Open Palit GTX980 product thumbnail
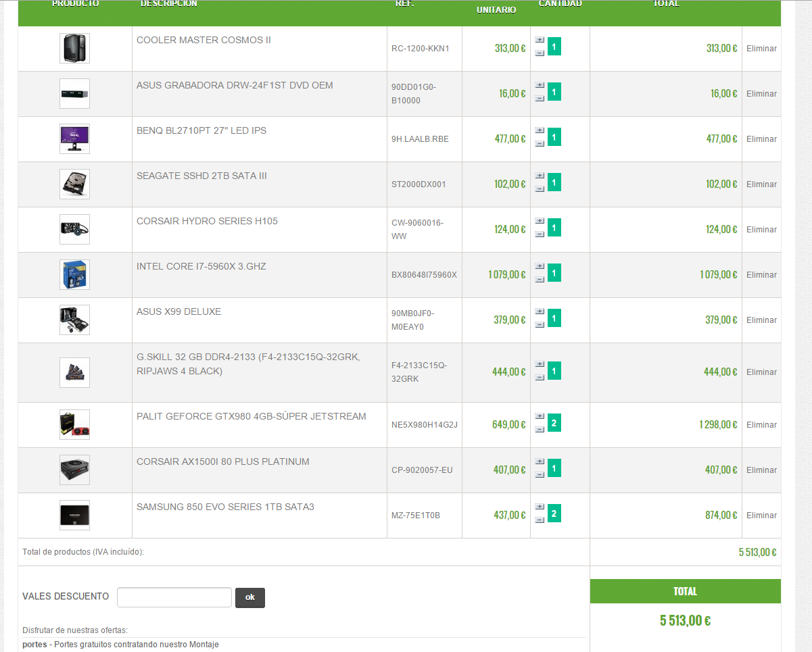 74,425
